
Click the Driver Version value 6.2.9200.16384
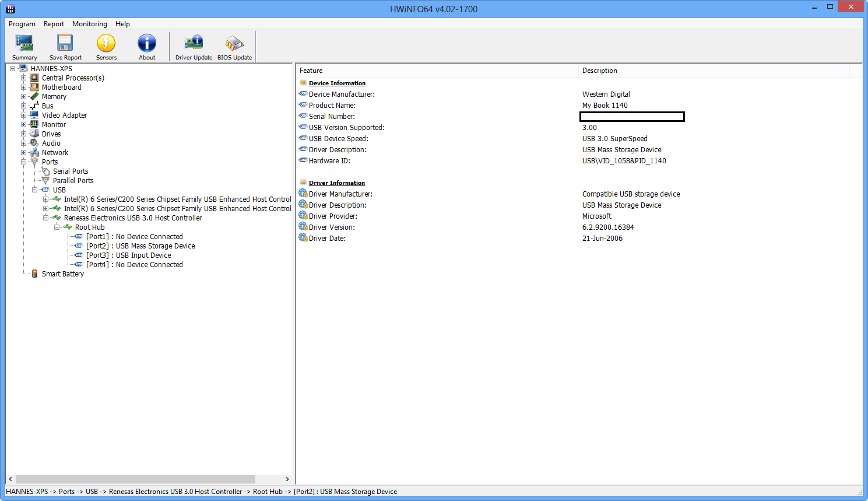(608, 227)
